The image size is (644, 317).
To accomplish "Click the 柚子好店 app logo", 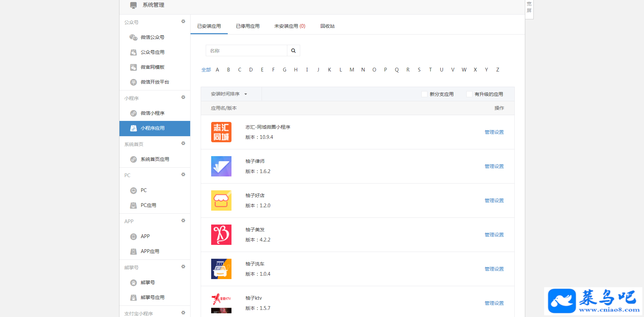I will [221, 200].
